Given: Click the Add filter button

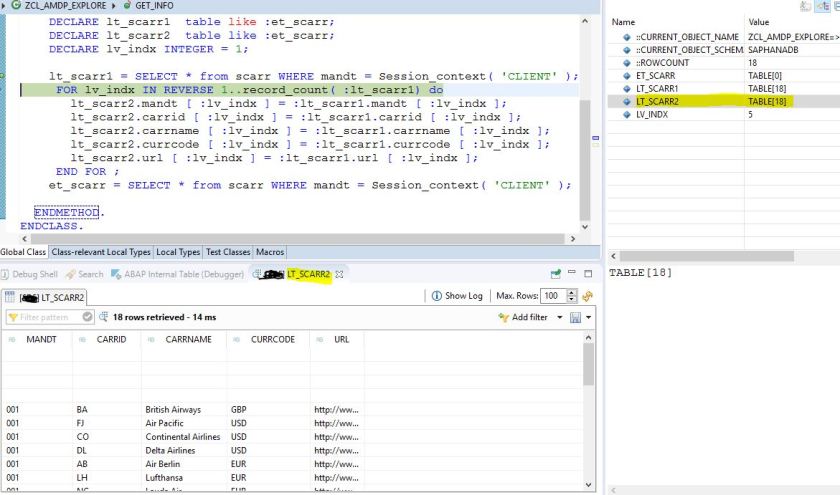Looking at the screenshot, I should [x=527, y=318].
